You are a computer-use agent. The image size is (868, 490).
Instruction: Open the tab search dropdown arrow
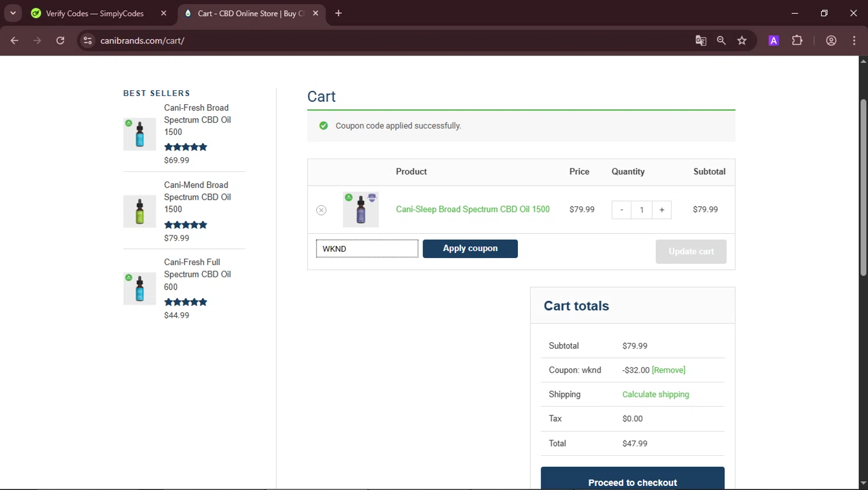click(13, 13)
